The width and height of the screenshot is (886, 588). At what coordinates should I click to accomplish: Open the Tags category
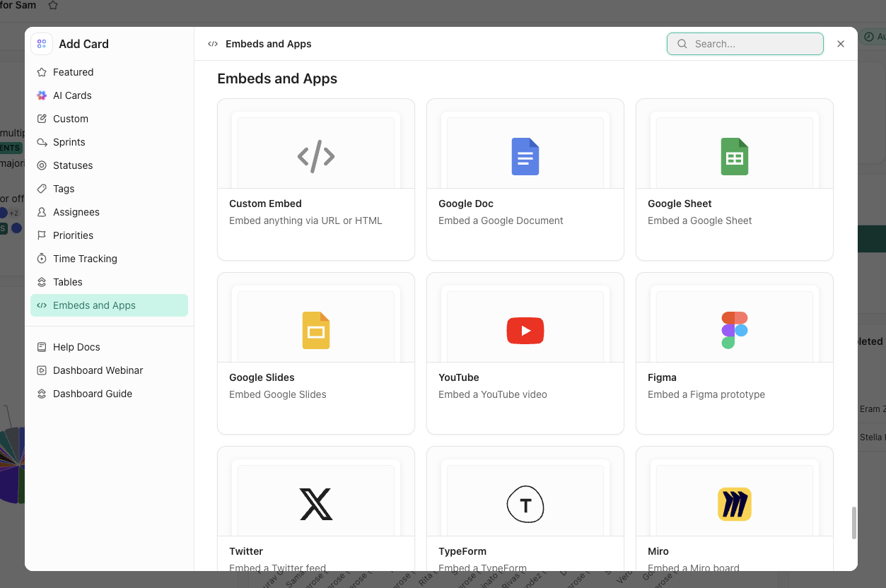pos(109,189)
